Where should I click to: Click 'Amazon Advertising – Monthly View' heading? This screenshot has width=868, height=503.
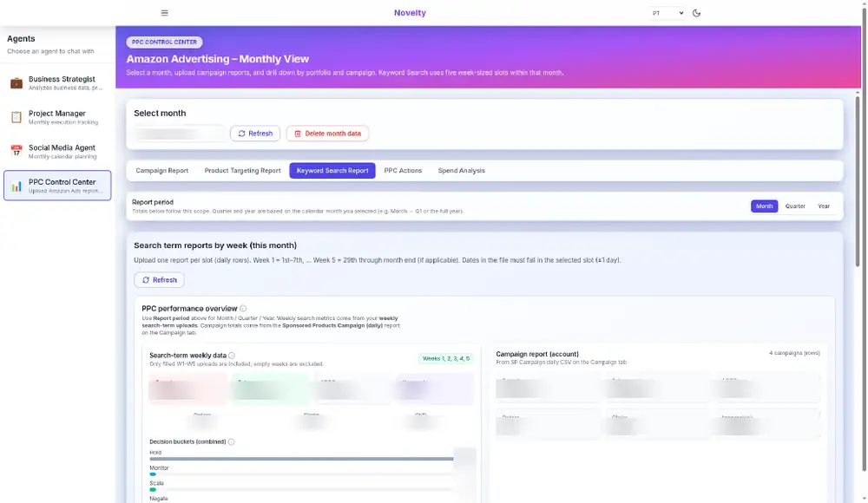tap(218, 59)
